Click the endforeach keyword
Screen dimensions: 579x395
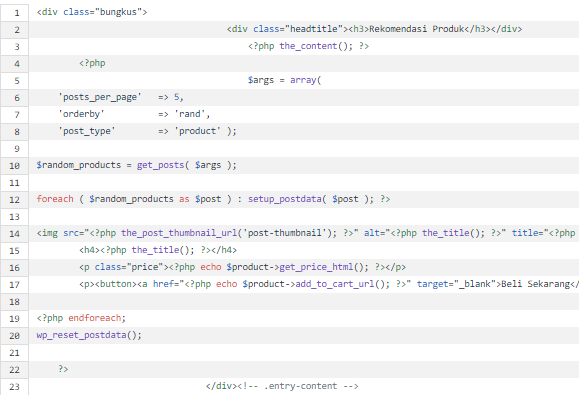(97, 318)
